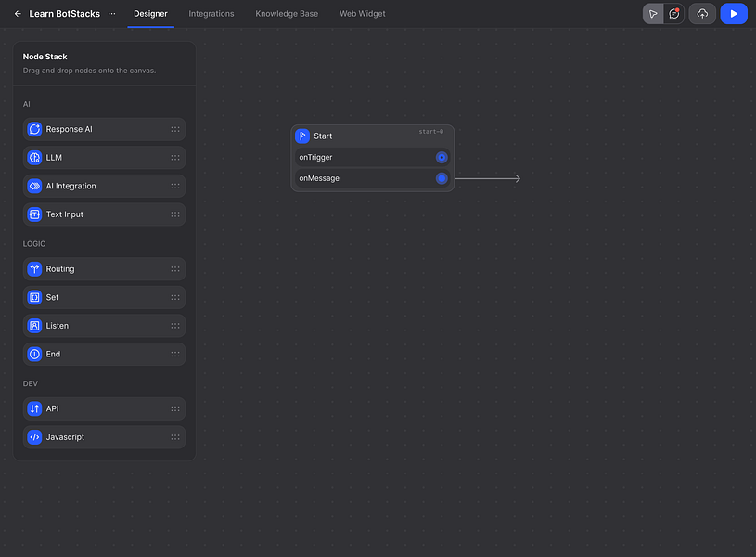
Task: Select the pointer cursor tool in top toolbar
Action: coord(653,14)
